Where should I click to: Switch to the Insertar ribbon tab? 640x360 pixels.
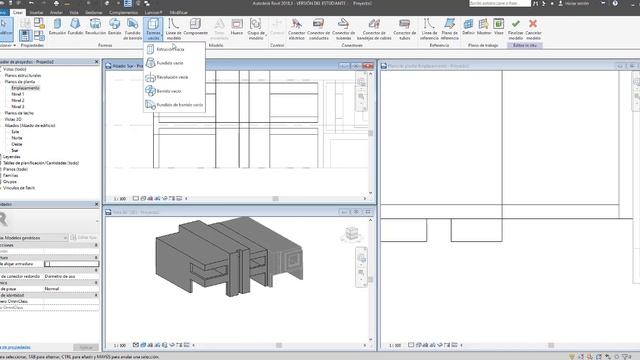click(36, 12)
